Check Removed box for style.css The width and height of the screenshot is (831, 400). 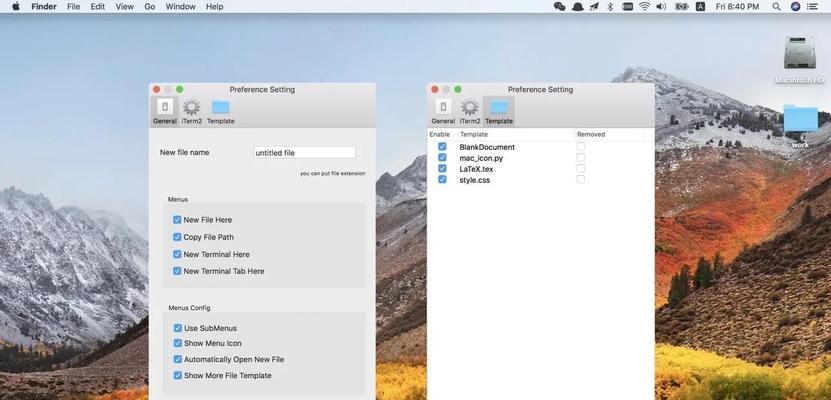(581, 180)
